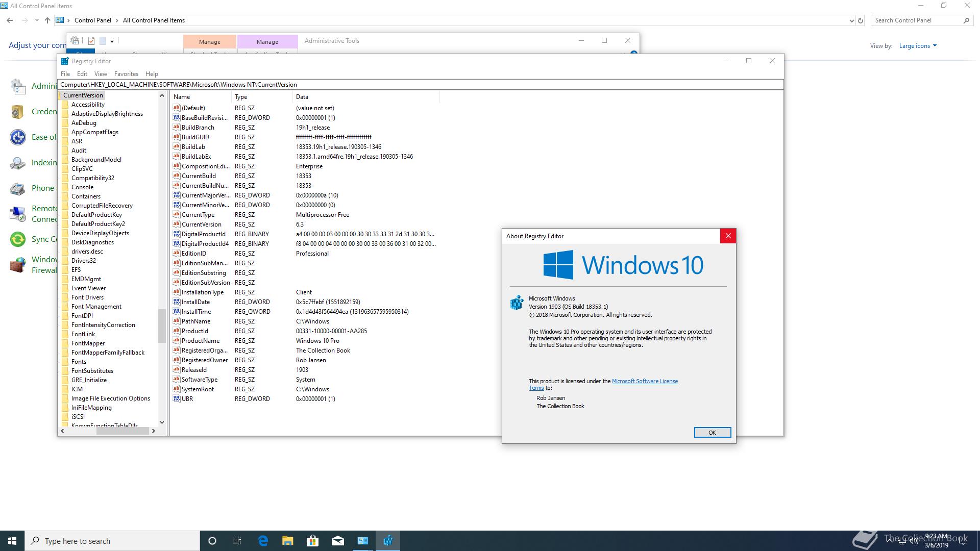
Task: Open address bar history dropdown
Action: [x=851, y=21]
